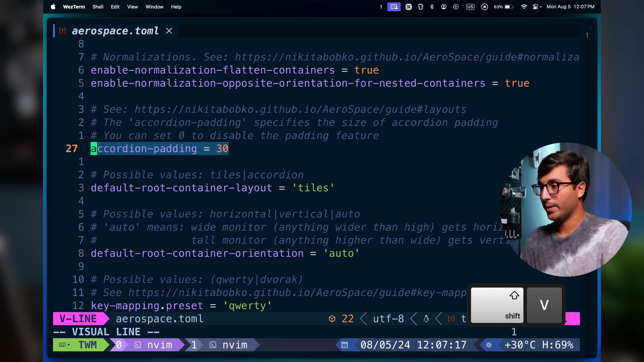Click the weather sun icon in tmux bar

pyautogui.click(x=489, y=345)
